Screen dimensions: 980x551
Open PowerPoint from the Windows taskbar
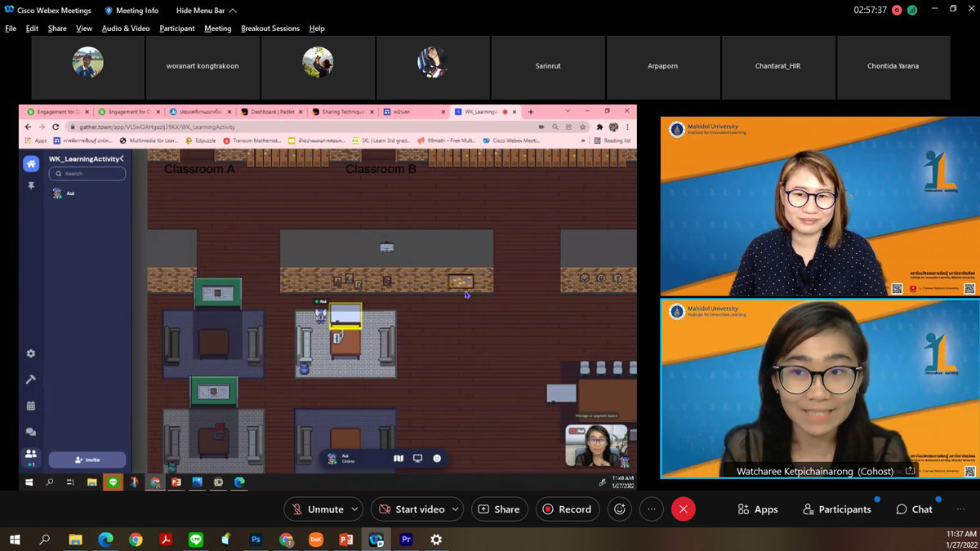(345, 540)
